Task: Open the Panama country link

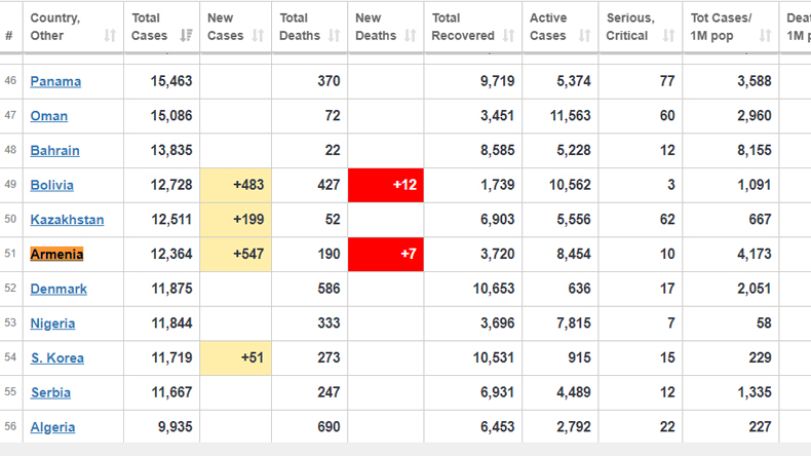Action: pyautogui.click(x=55, y=81)
